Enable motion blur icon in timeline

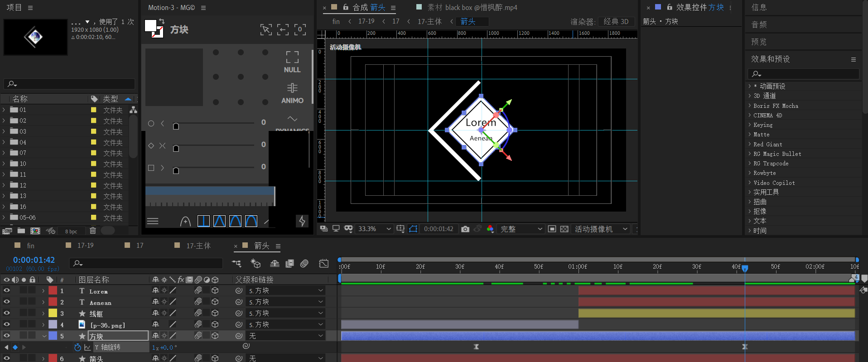pos(304,263)
